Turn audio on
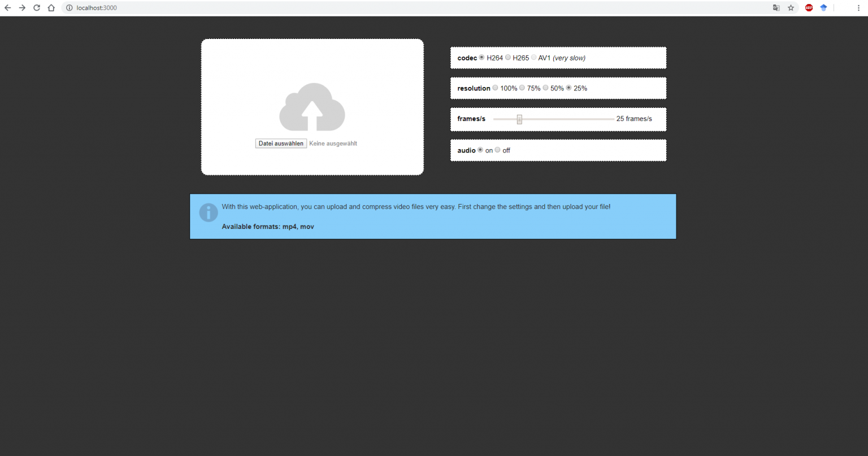868x456 pixels. 480,150
